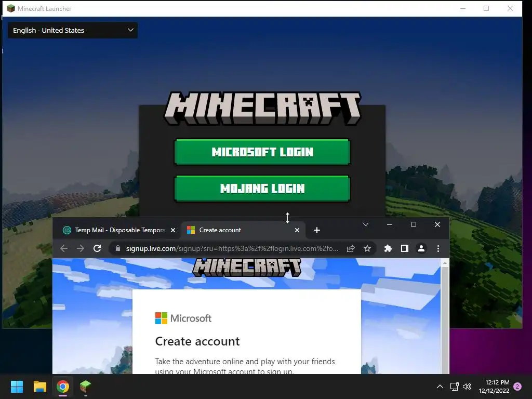Close the Minecraft Launcher window
532x399 pixels.
510,8
